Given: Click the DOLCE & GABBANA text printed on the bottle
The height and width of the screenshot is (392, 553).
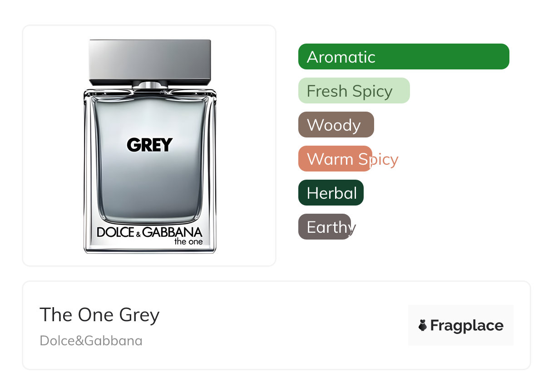Looking at the screenshot, I should tap(150, 232).
